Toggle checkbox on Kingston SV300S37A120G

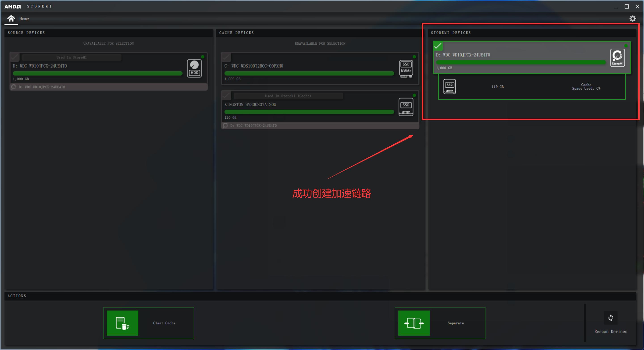[226, 96]
